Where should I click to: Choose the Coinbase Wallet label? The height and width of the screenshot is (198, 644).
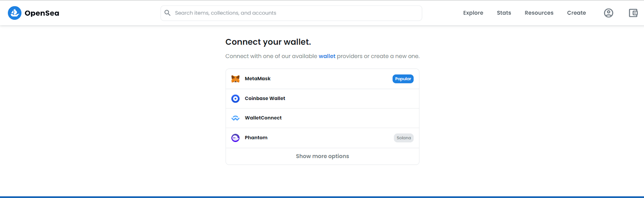coord(265,98)
